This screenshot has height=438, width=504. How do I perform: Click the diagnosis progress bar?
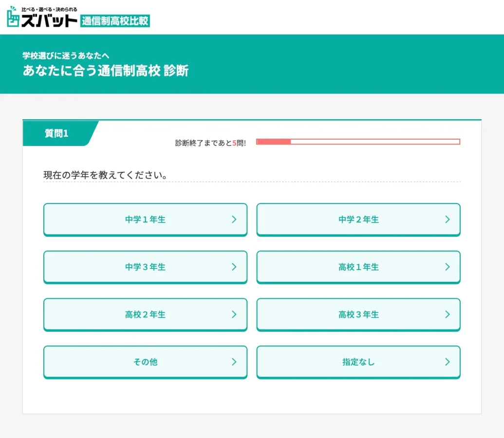(x=358, y=142)
